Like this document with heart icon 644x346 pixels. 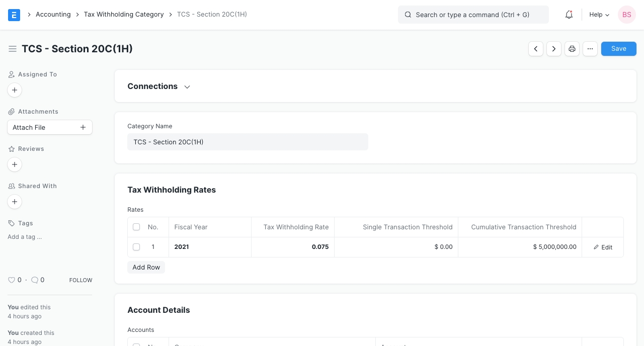(12, 280)
